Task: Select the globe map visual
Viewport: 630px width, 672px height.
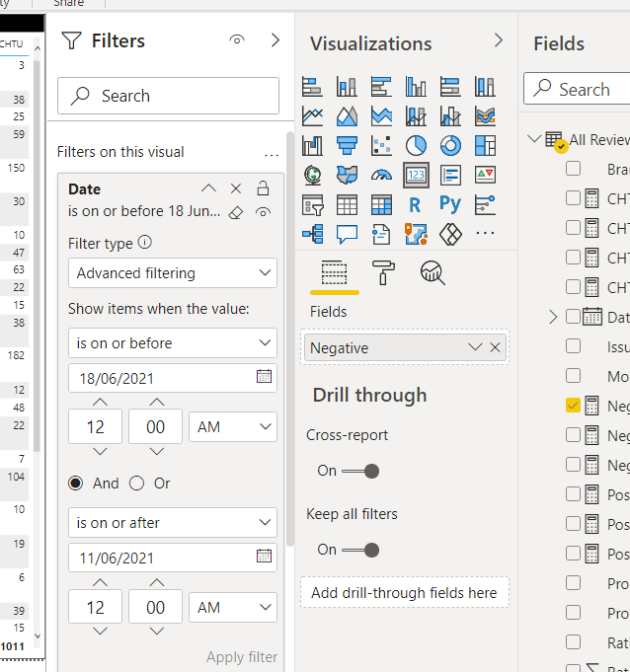Action: point(312,175)
